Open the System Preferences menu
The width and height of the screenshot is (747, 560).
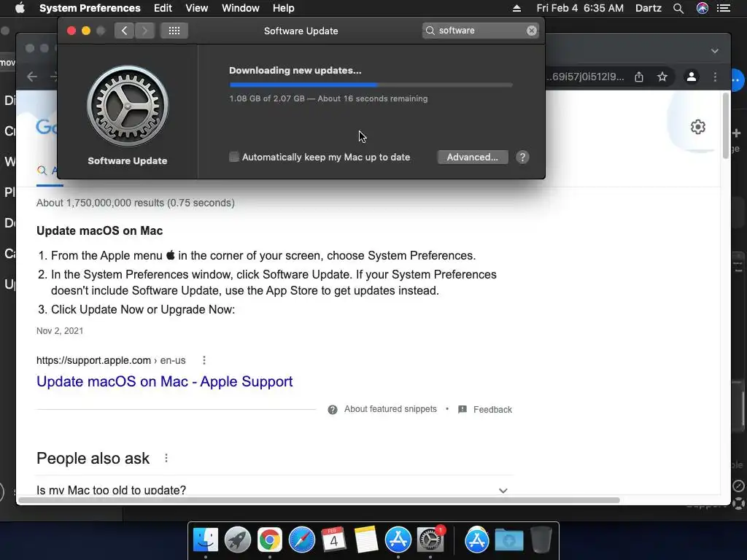tap(90, 8)
